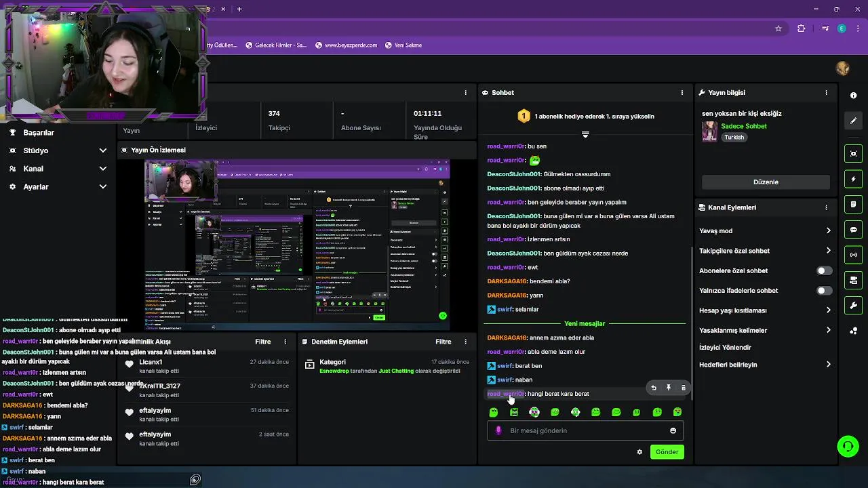Open Takipçilere özel sohbet options

(x=765, y=251)
